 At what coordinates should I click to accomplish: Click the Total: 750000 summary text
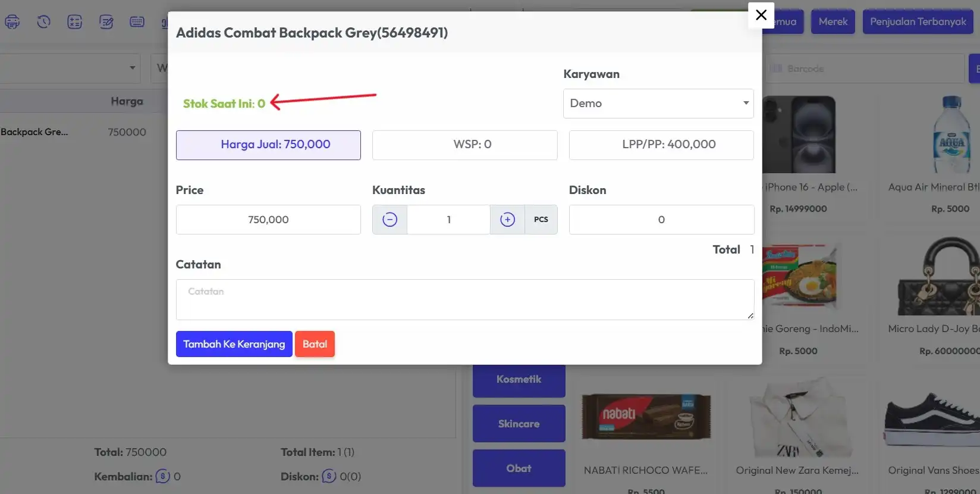[x=130, y=452]
